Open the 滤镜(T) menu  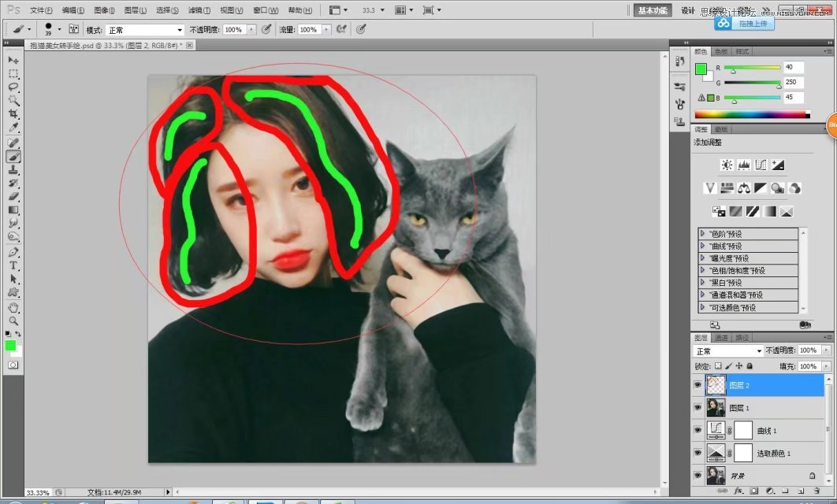tap(199, 10)
